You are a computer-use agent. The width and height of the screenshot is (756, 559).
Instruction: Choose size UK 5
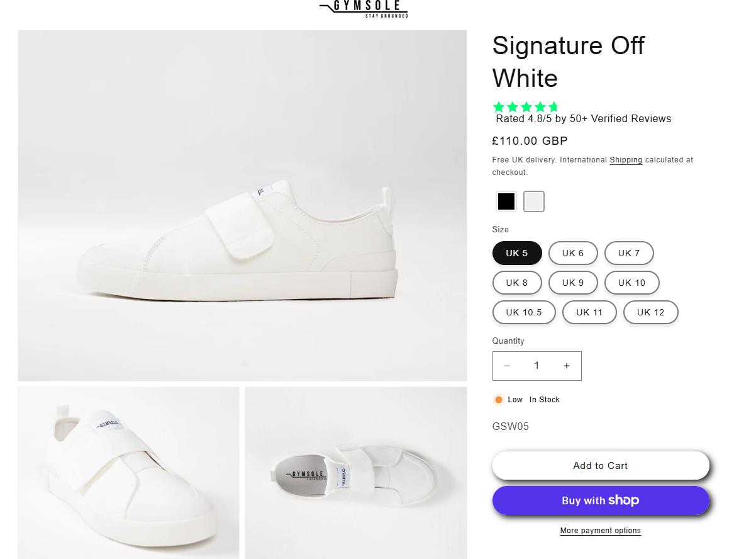tap(517, 253)
